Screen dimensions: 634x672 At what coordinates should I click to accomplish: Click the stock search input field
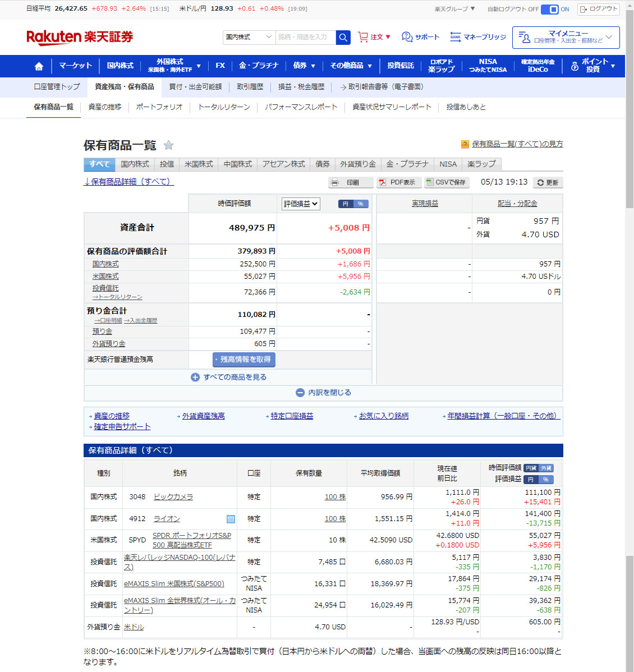[x=305, y=37]
